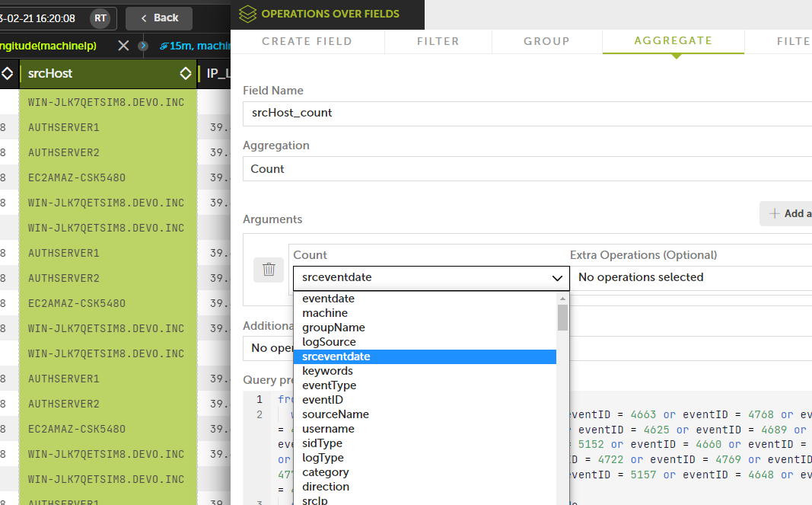Click the EC2AMAZ-CSK5480 cell in first occurrence
The width and height of the screenshot is (812, 505).
point(108,177)
